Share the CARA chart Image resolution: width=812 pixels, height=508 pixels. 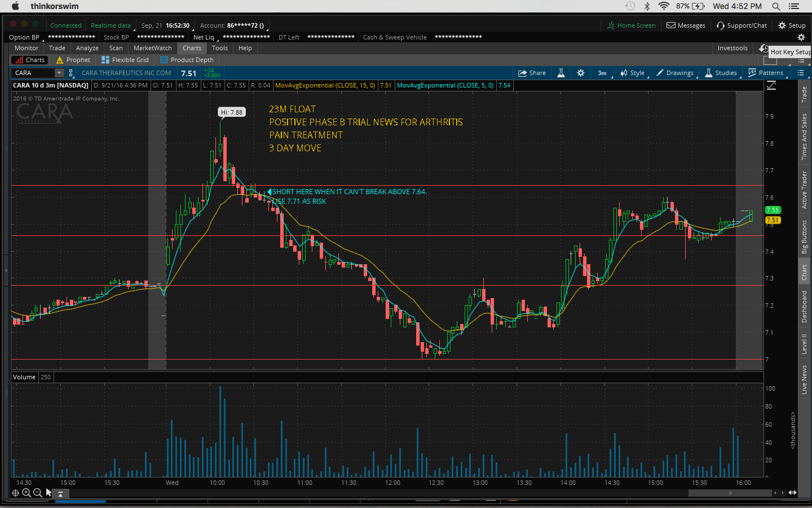(532, 73)
